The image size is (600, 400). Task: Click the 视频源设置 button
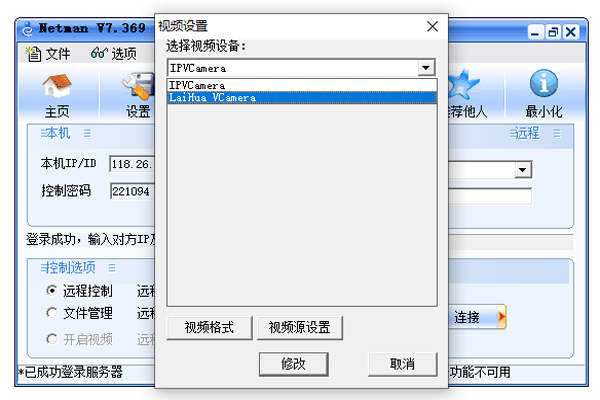(x=300, y=328)
